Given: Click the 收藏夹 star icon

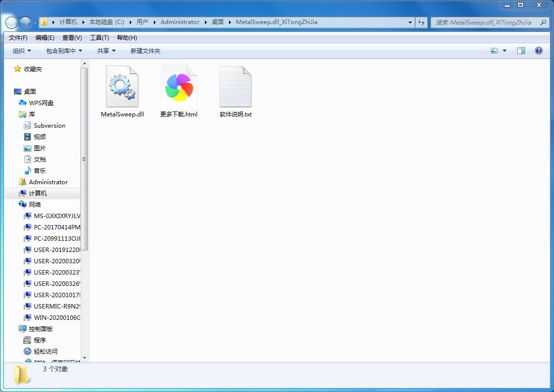Looking at the screenshot, I should 17,69.
